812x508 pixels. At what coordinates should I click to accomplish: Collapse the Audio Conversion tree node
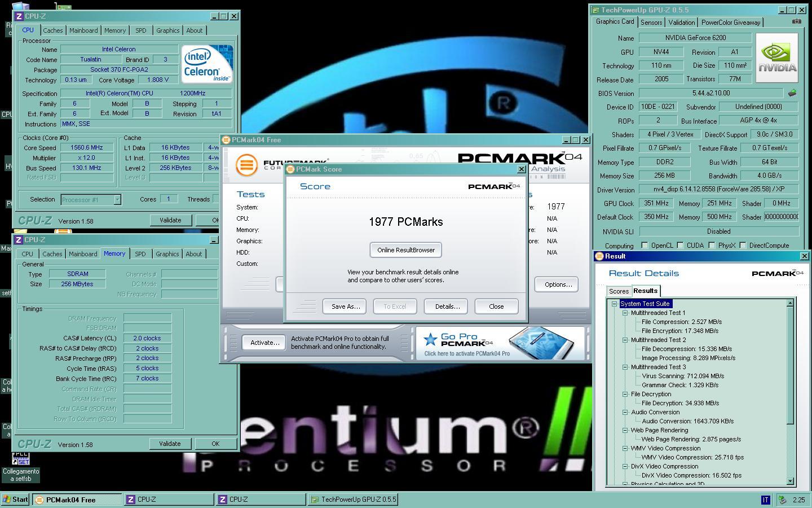pyautogui.click(x=625, y=412)
